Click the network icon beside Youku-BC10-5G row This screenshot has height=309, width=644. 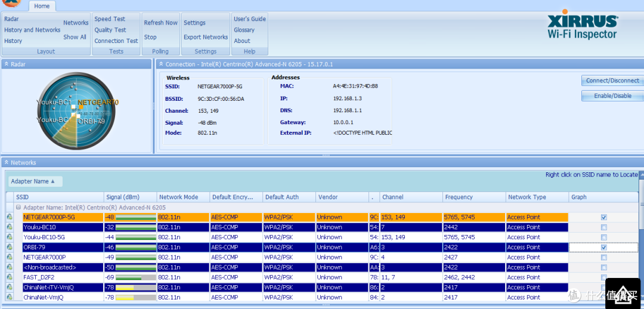click(x=9, y=237)
